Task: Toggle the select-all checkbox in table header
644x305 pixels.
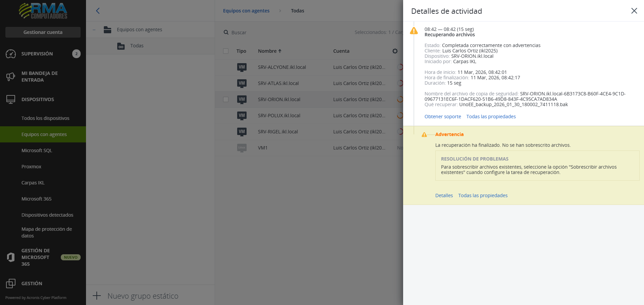Action: pyautogui.click(x=226, y=51)
